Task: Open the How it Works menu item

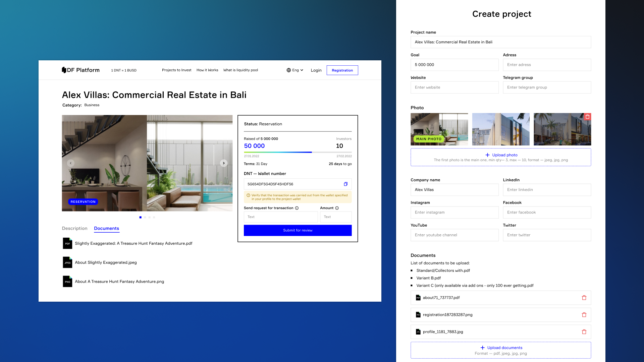Action: pos(207,70)
